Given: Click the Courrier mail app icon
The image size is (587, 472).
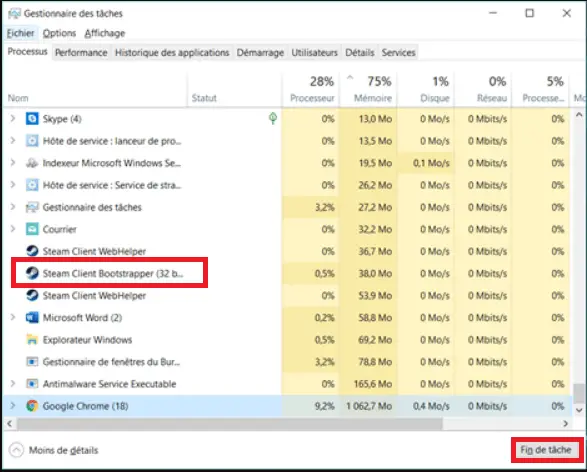Looking at the screenshot, I should (32, 229).
